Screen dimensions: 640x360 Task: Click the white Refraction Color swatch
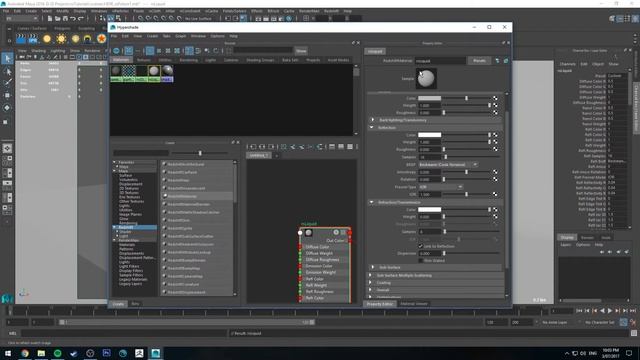click(429, 209)
